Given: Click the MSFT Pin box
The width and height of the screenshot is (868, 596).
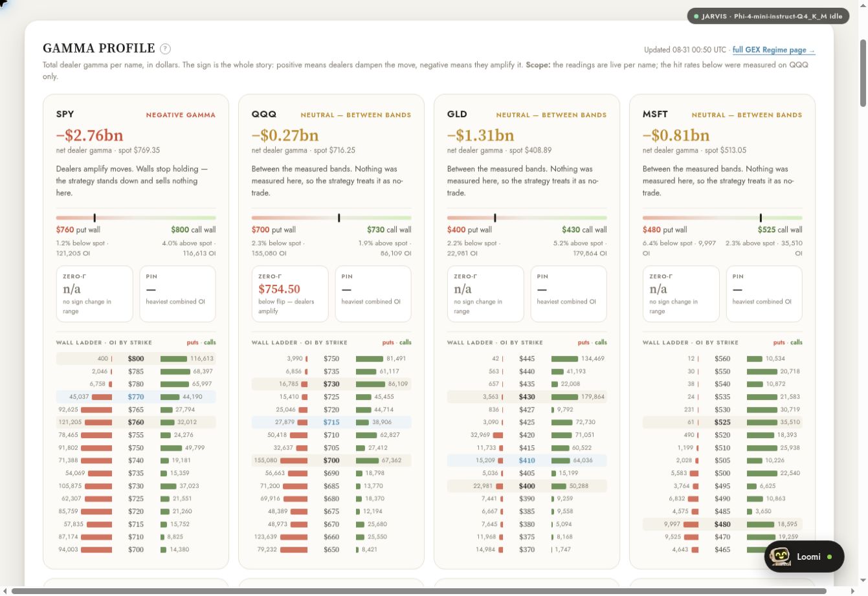Looking at the screenshot, I should click(x=764, y=294).
